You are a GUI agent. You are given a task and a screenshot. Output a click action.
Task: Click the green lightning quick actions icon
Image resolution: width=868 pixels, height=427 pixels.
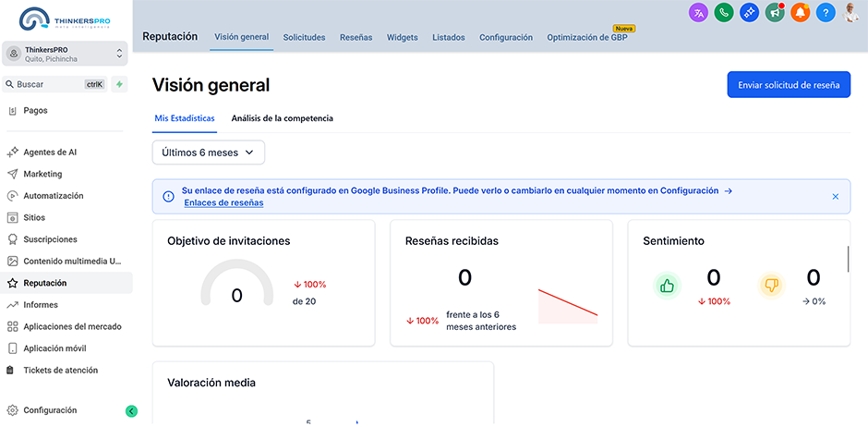click(119, 84)
